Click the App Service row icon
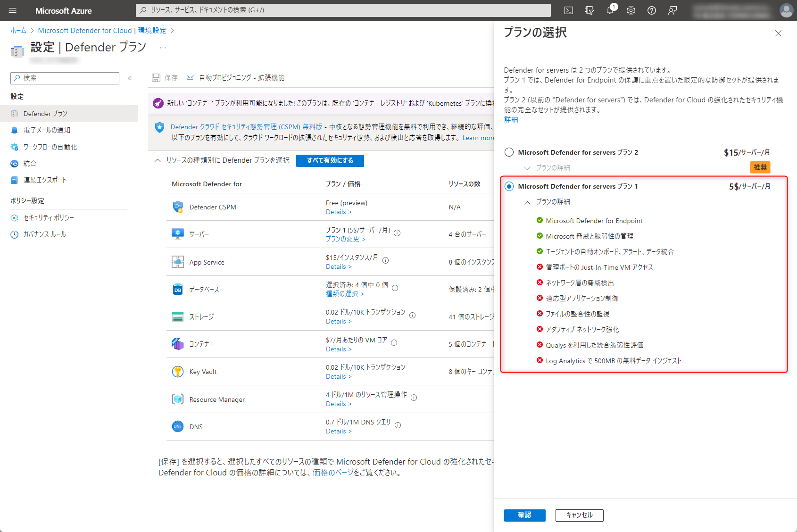The image size is (797, 532). click(178, 262)
